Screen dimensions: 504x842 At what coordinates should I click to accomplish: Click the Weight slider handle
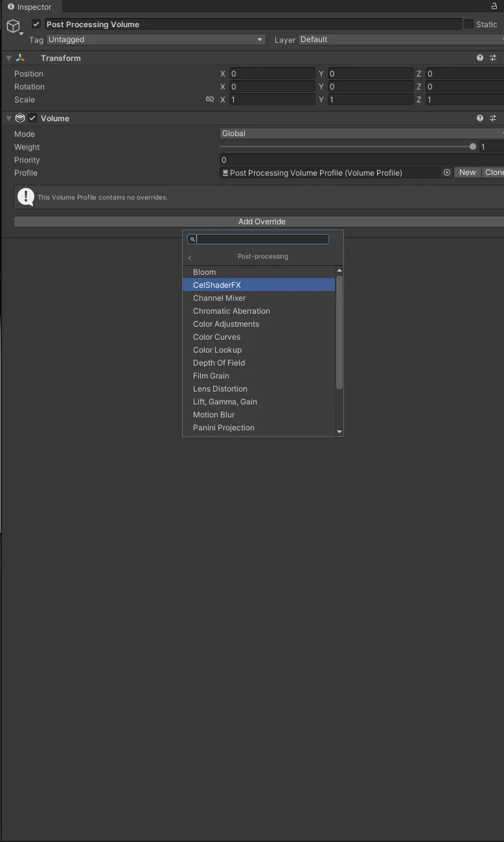(x=473, y=147)
